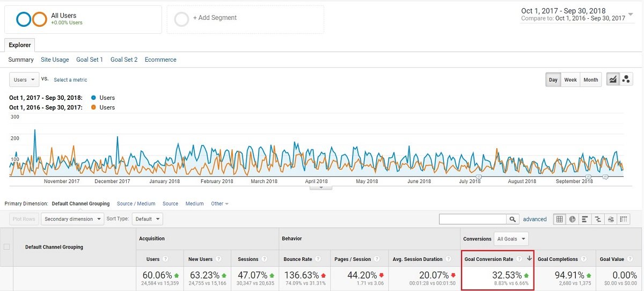The width and height of the screenshot is (644, 291).
Task: Open help icon beside Goal Value
Action: click(630, 259)
